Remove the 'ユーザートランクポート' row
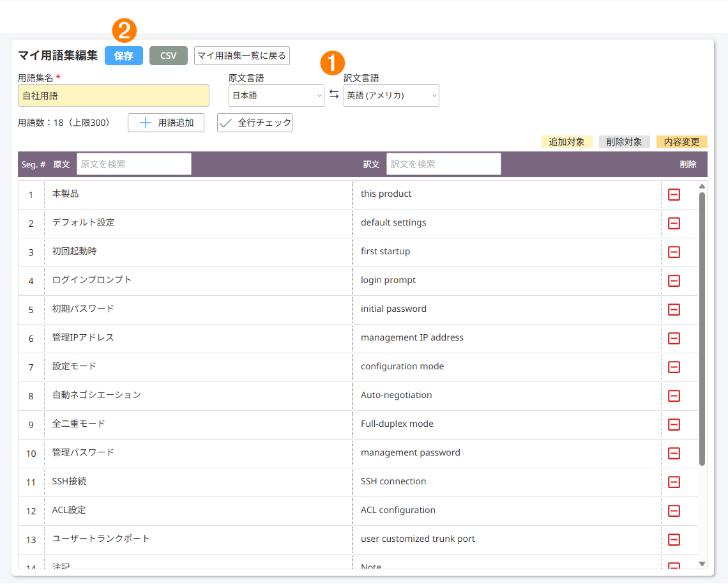Screen dimensions: 728x584 click(674, 540)
